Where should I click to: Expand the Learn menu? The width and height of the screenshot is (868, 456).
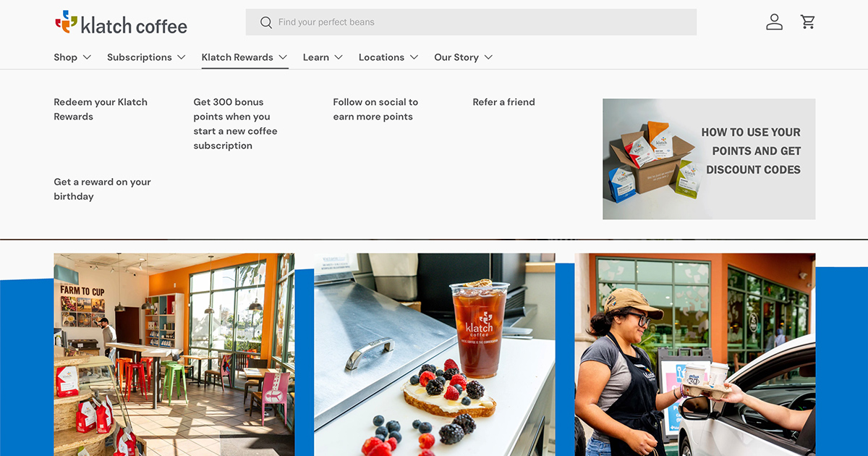pyautogui.click(x=323, y=57)
